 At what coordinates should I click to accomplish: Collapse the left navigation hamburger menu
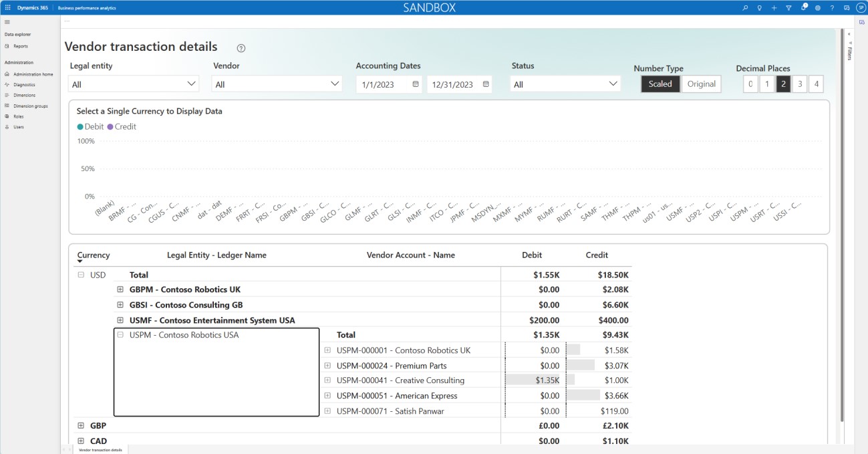[7, 22]
